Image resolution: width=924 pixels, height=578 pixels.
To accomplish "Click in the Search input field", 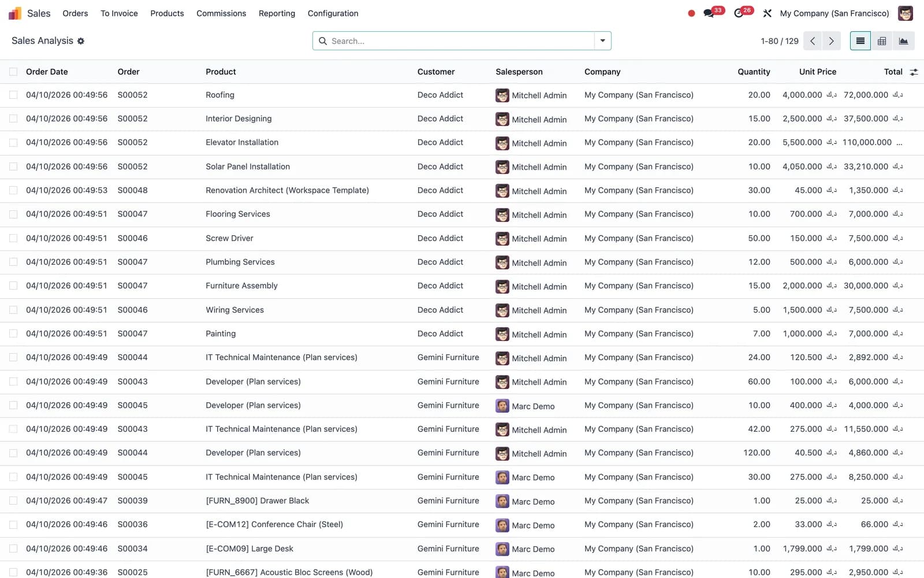I will (461, 41).
